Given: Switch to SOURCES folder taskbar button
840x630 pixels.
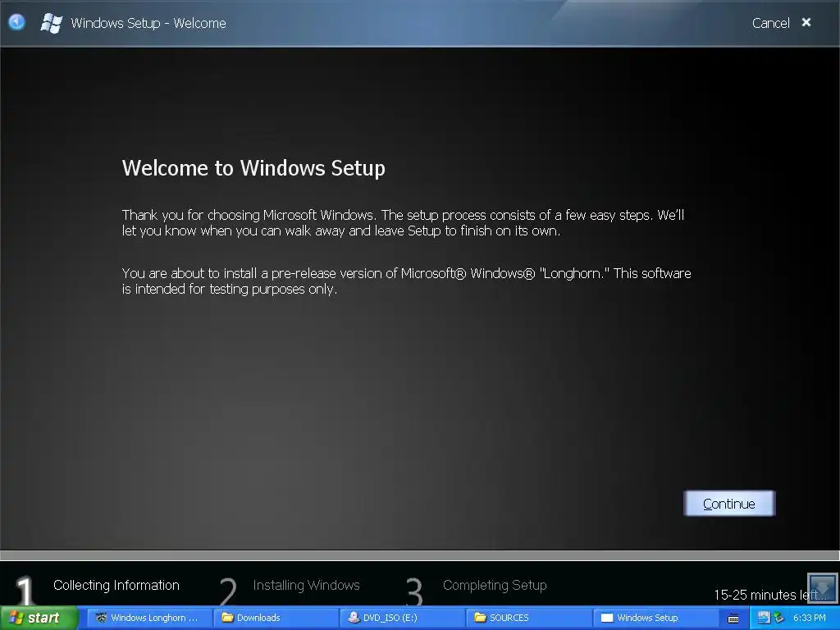Looking at the screenshot, I should tap(528, 618).
